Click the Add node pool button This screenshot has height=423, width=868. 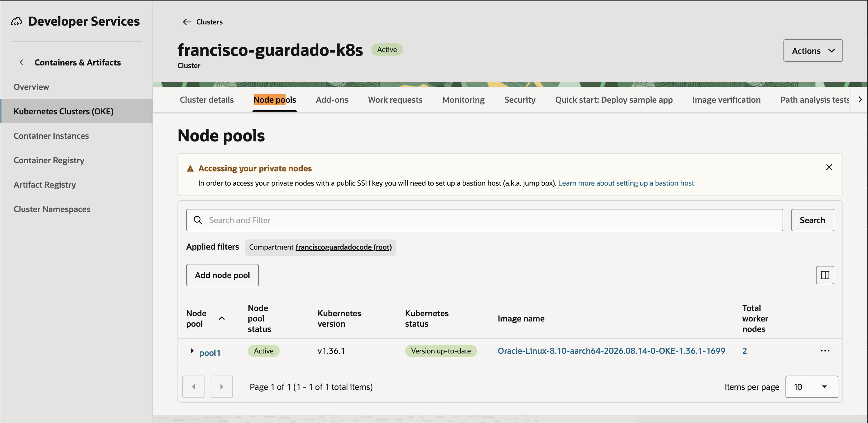click(x=222, y=275)
